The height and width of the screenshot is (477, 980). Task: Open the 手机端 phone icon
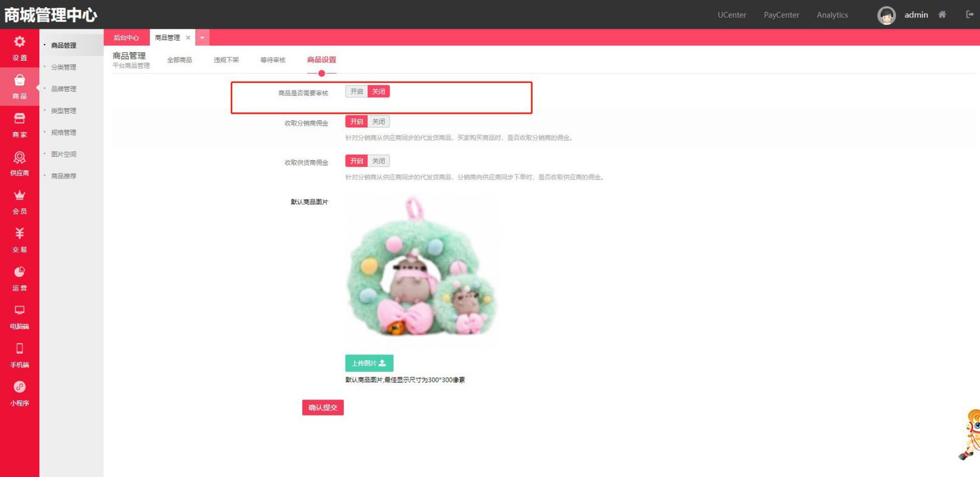tap(20, 348)
